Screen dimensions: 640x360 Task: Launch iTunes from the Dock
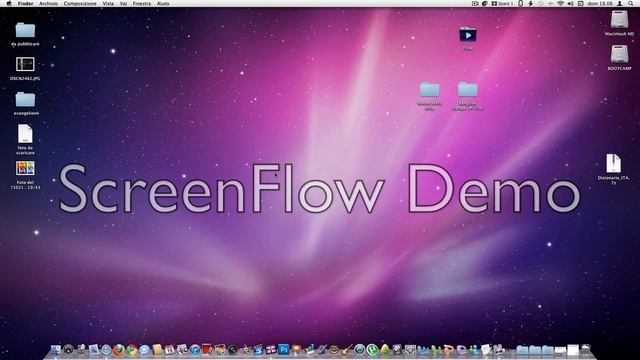(195, 349)
